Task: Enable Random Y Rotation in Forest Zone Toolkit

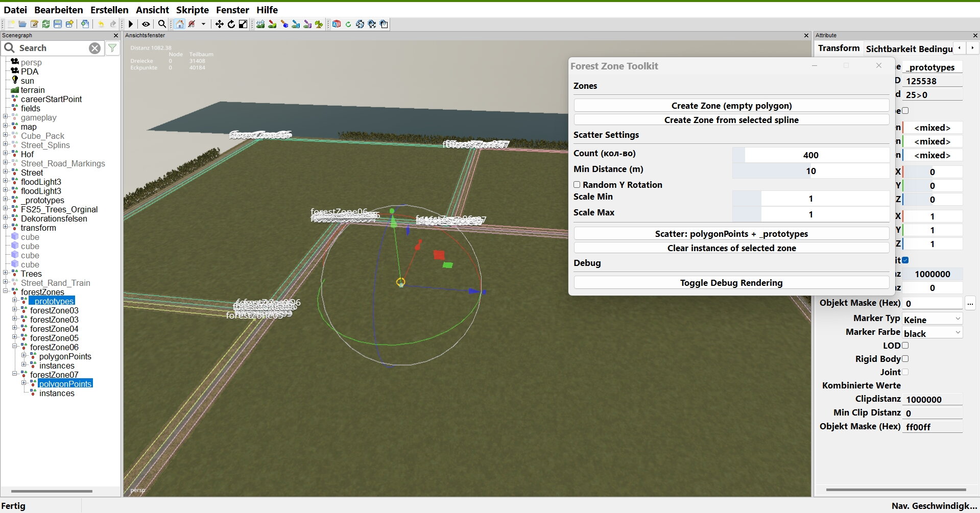Action: (x=577, y=185)
